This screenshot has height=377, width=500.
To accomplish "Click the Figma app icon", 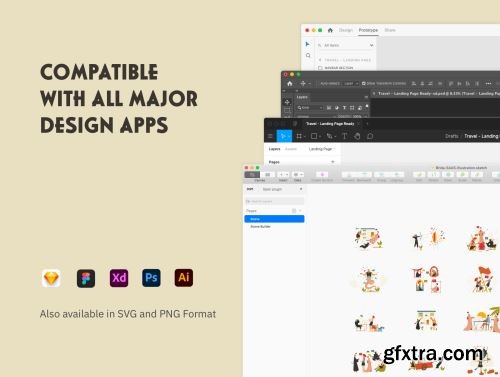I will click(x=86, y=278).
